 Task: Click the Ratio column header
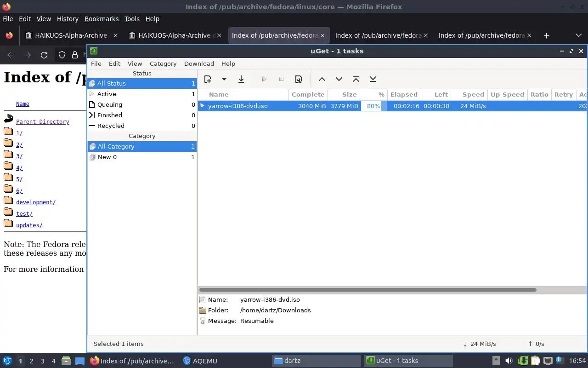pyautogui.click(x=539, y=94)
